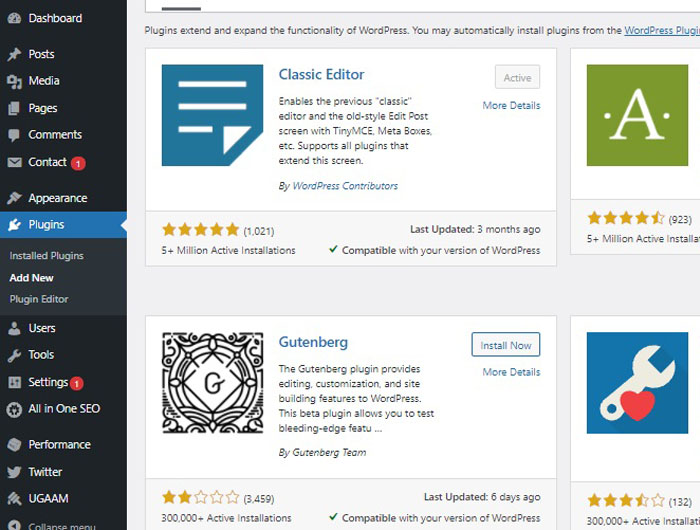
Task: Open the Tools wrench icon
Action: point(14,355)
